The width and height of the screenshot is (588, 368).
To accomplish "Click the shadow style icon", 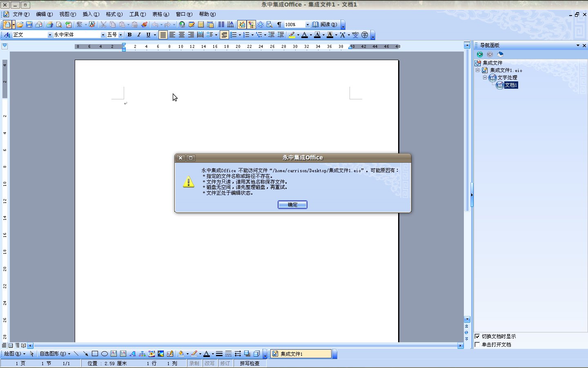I will point(247,354).
